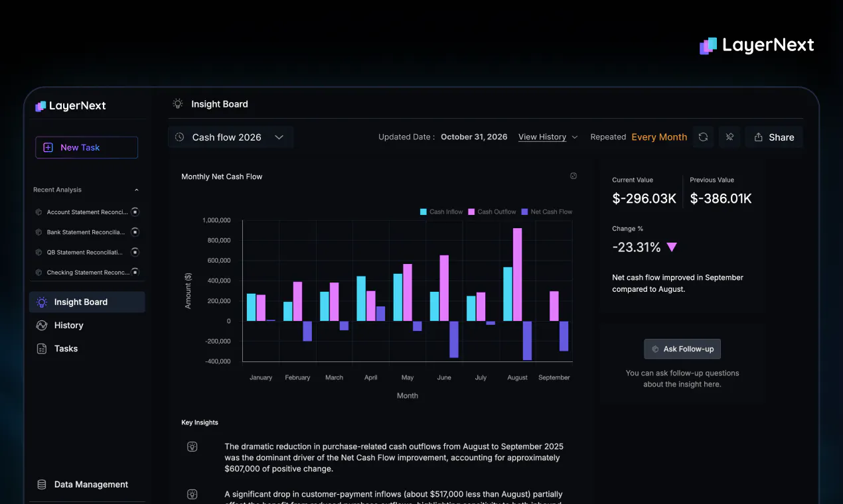Image resolution: width=843 pixels, height=504 pixels.
Task: Stop the QB Statement Reconciliati... analysis
Action: click(135, 252)
